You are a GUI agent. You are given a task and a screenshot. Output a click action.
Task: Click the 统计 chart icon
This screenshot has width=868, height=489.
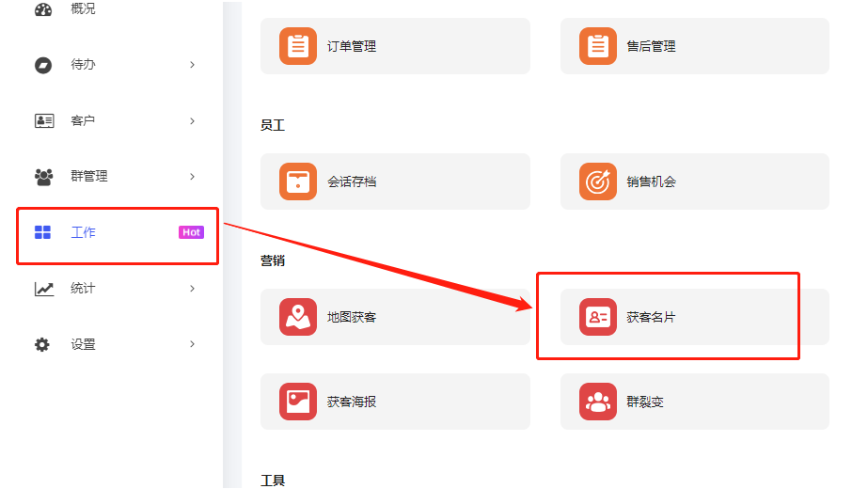click(x=44, y=289)
